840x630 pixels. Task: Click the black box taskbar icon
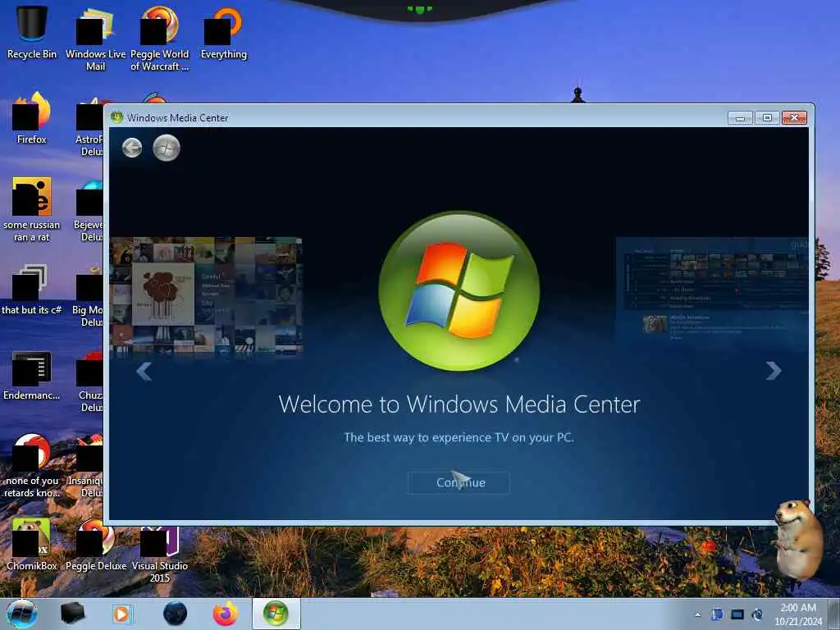[x=72, y=614]
